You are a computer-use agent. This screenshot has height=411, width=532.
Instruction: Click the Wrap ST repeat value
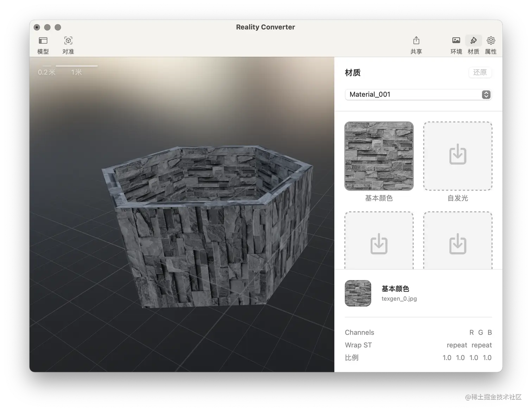pyautogui.click(x=469, y=345)
